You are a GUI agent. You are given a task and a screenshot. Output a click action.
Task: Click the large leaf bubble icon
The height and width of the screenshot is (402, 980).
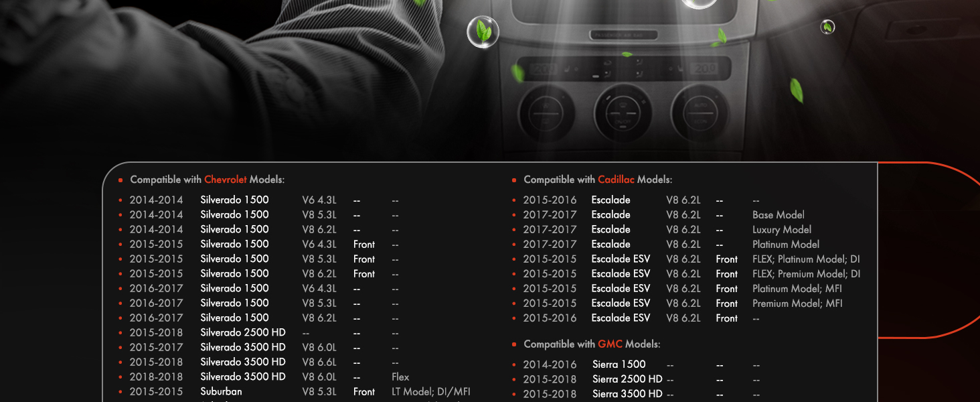(483, 32)
